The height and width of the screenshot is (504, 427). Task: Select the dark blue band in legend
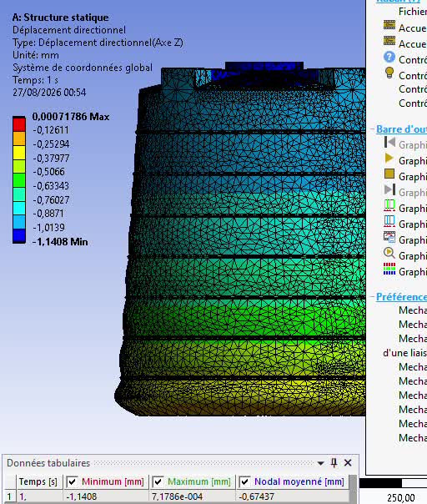pos(19,236)
